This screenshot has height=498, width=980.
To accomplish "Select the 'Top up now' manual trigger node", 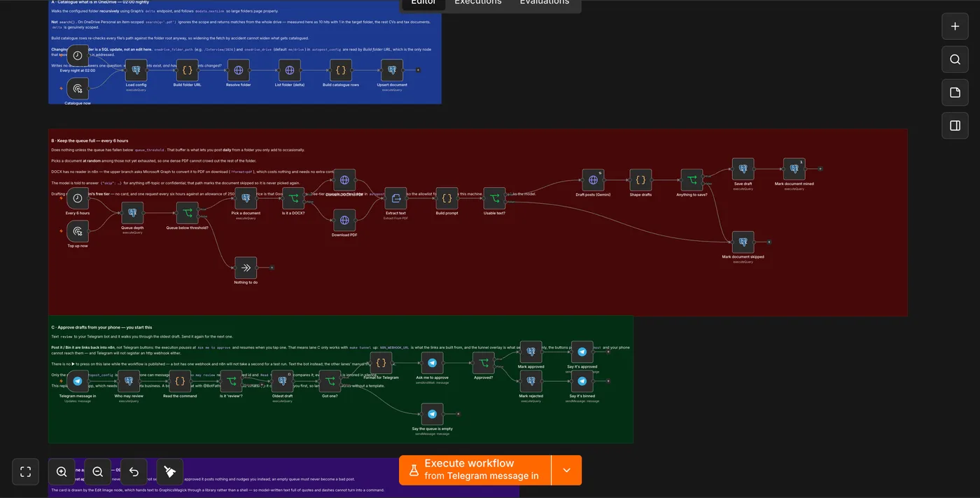I will (78, 231).
